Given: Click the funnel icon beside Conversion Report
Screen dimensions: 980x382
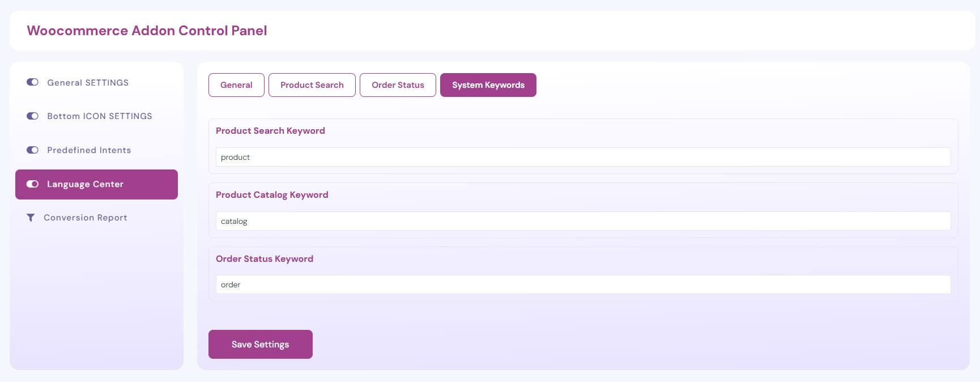Looking at the screenshot, I should tap(31, 218).
